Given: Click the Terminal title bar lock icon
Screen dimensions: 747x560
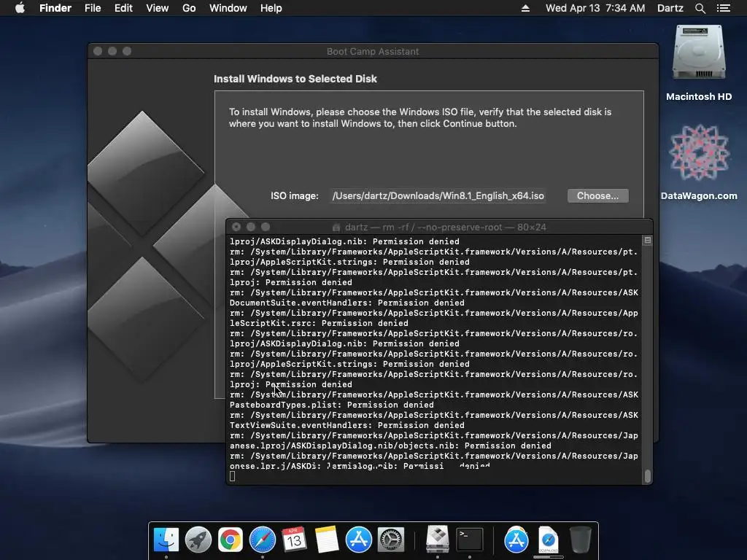Looking at the screenshot, I should coord(336,227).
